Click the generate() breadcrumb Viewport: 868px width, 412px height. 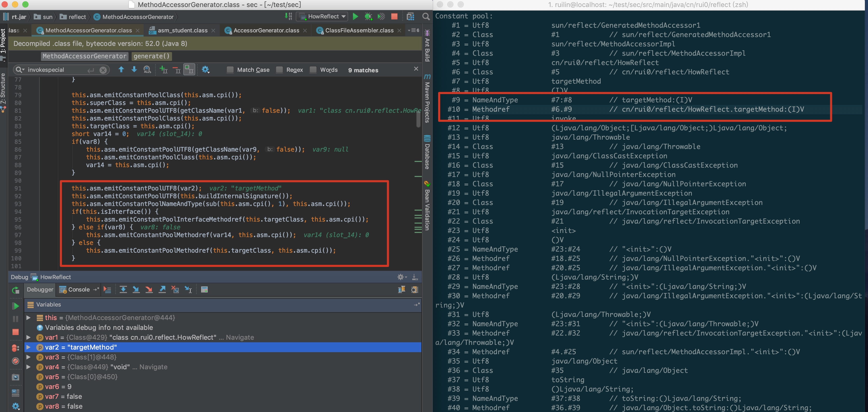152,56
